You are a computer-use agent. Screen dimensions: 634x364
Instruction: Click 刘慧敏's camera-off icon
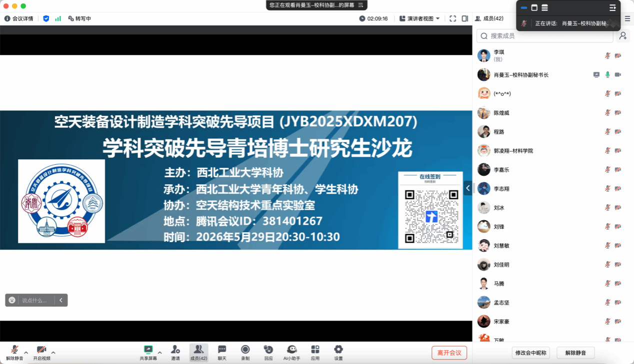pos(618,246)
